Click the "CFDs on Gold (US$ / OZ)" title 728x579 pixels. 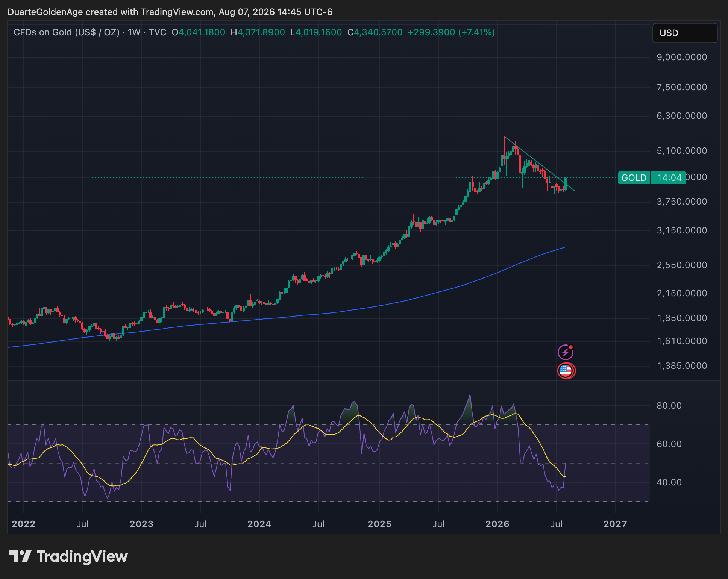coord(67,32)
